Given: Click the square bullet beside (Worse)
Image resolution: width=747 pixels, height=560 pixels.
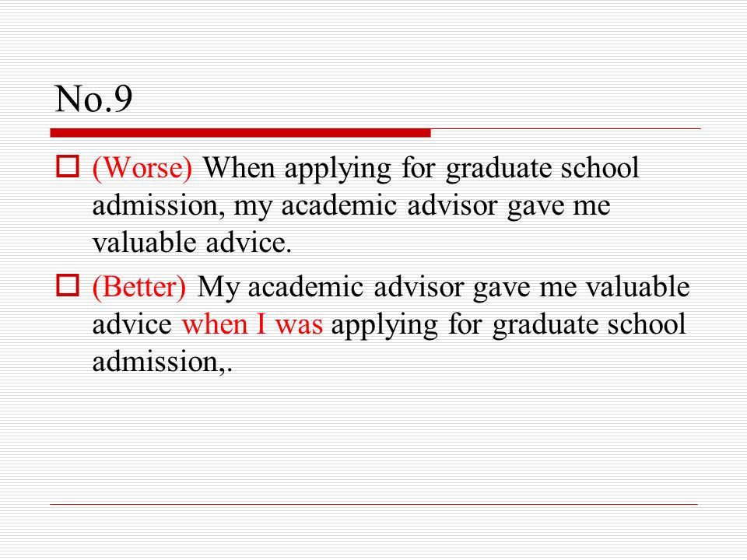Looking at the screenshot, I should point(68,166).
